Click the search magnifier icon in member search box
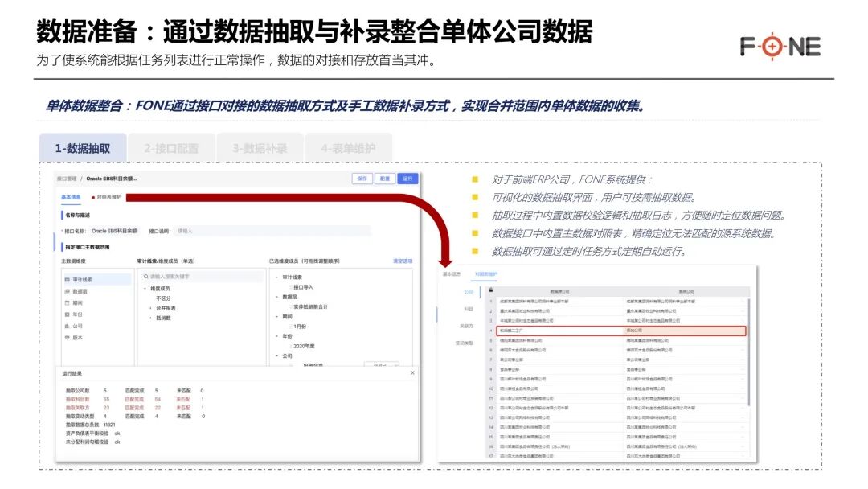The width and height of the screenshot is (868, 489). pyautogui.click(x=145, y=275)
